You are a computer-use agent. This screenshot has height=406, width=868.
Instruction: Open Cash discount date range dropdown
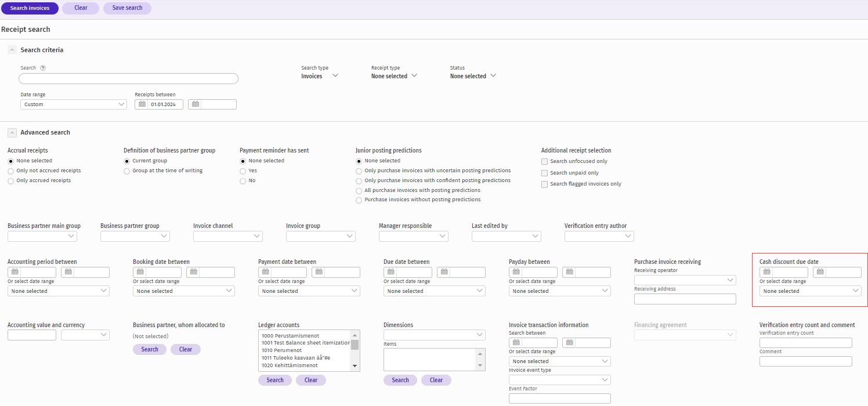tap(811, 291)
